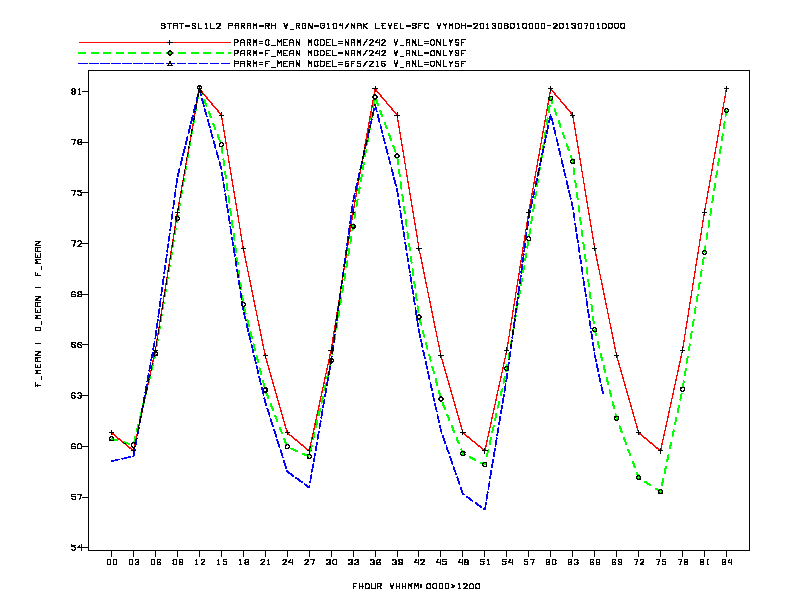792x612 pixels.
Task: Click the x-axis tick label 06
Action: [x=156, y=562]
